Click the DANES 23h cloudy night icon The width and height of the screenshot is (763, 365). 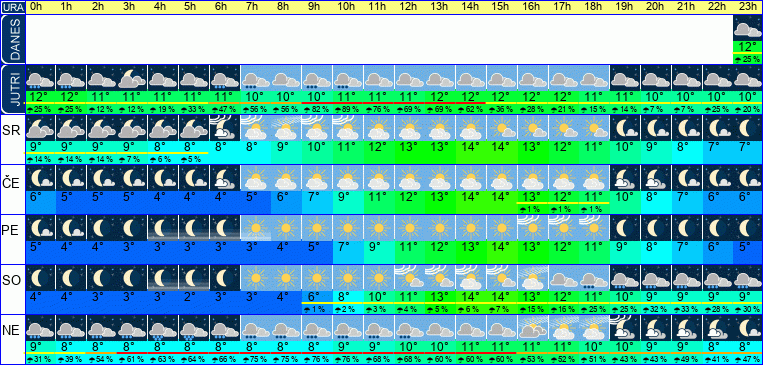747,29
